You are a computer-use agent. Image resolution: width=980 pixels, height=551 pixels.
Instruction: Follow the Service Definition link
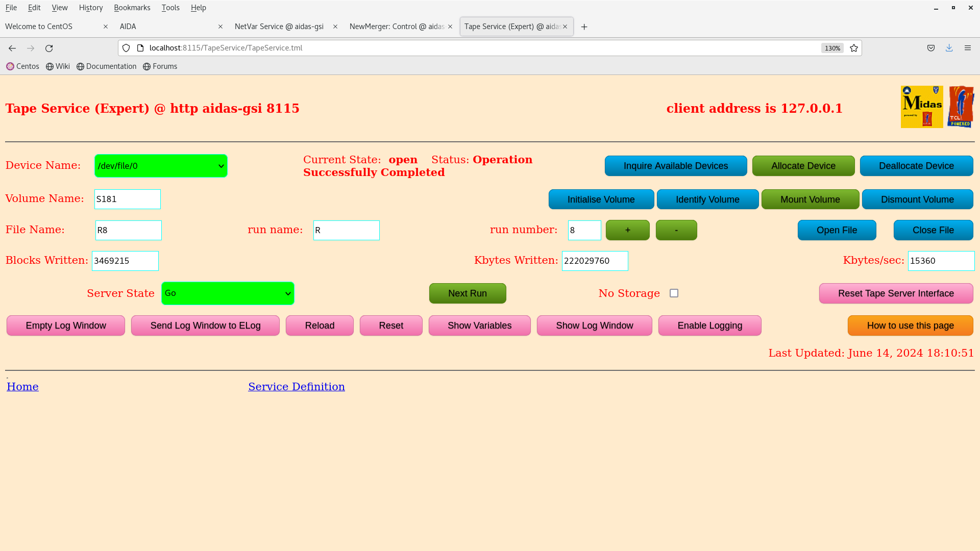click(296, 387)
